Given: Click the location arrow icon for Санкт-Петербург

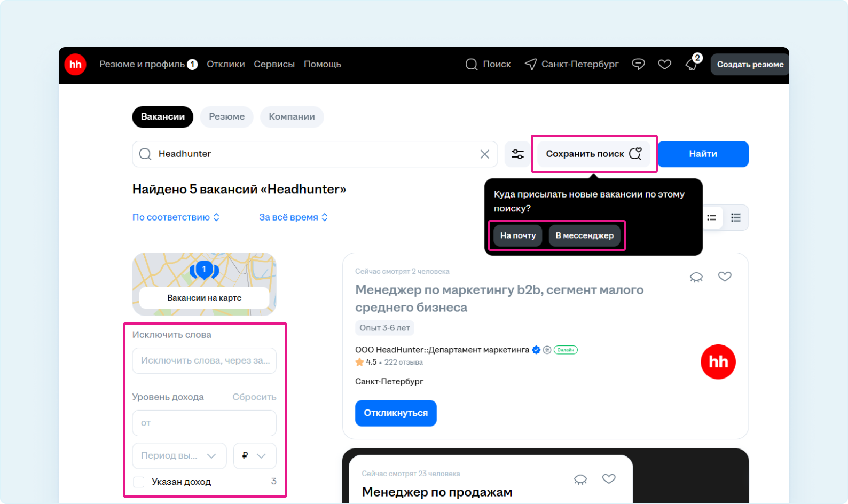Looking at the screenshot, I should point(530,65).
